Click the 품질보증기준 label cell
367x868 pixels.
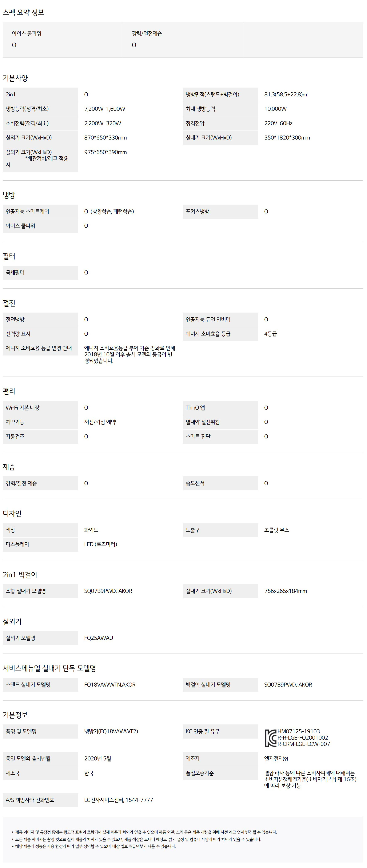point(220,773)
